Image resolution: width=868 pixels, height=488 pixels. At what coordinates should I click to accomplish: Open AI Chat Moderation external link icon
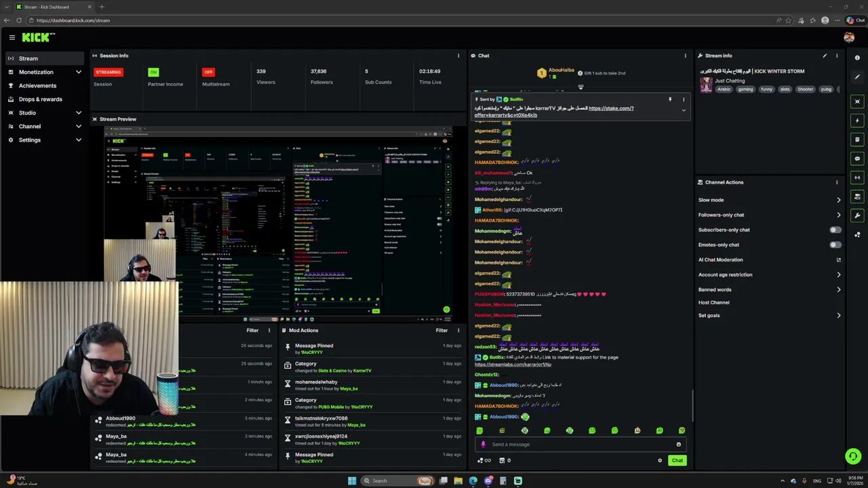(x=839, y=260)
